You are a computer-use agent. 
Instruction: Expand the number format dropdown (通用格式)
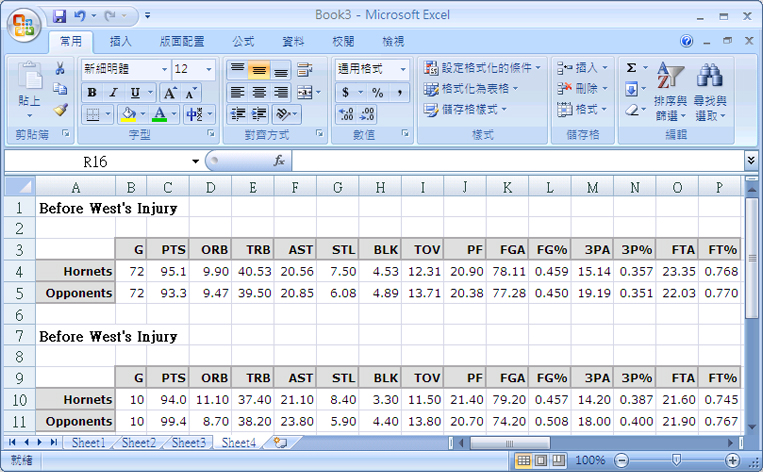click(403, 69)
